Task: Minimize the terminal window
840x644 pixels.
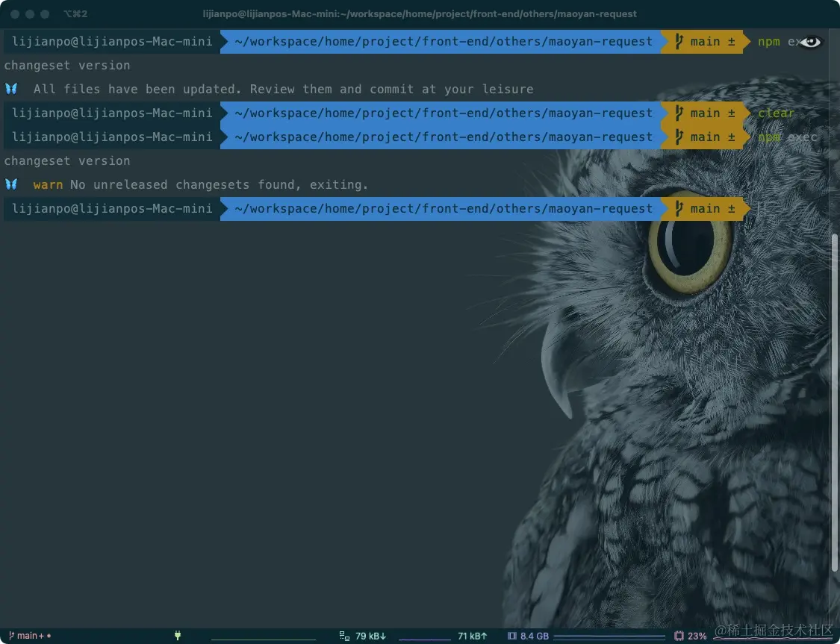Action: coord(30,14)
